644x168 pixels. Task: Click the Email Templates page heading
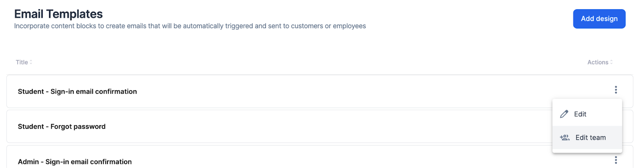pyautogui.click(x=58, y=14)
